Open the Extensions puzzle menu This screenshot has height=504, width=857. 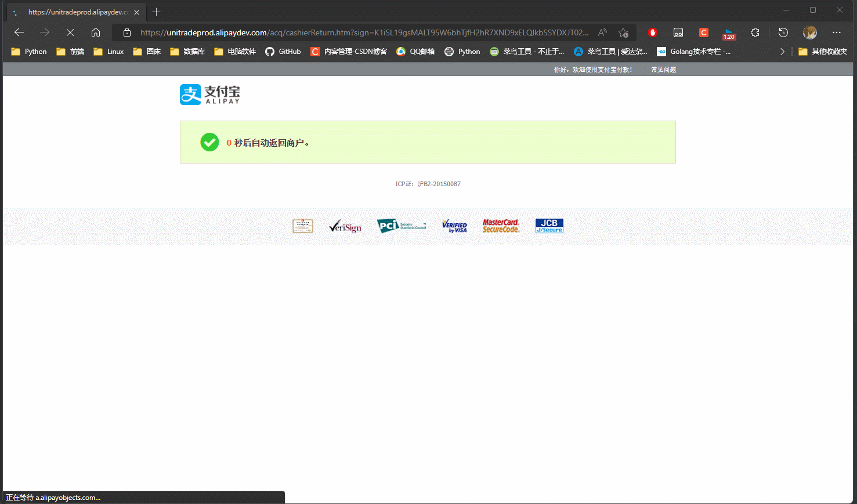click(755, 32)
